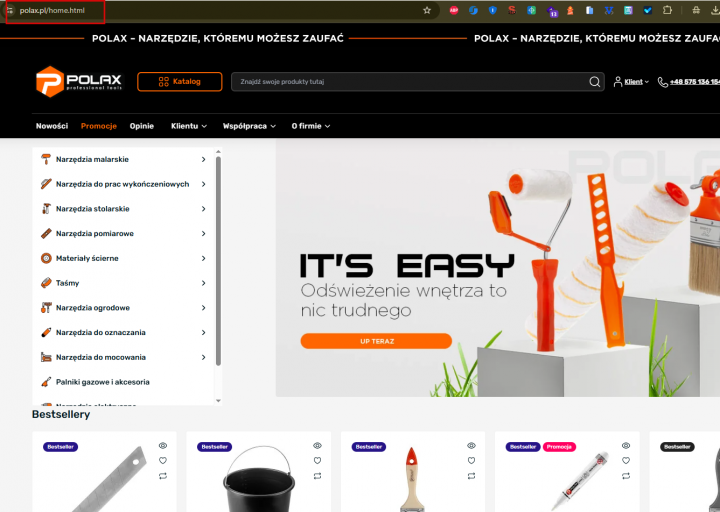The width and height of the screenshot is (720, 512).
Task: Compare the blade product arrows icon
Action: coord(163,476)
